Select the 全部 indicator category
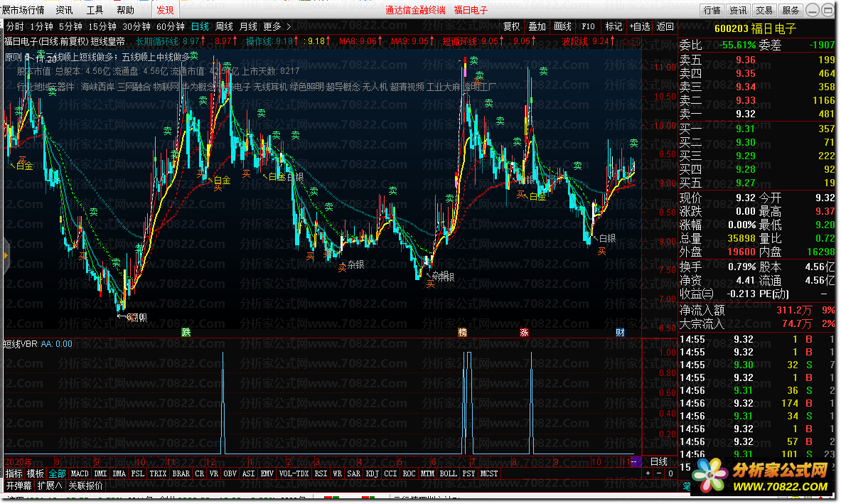 pyautogui.click(x=57, y=473)
